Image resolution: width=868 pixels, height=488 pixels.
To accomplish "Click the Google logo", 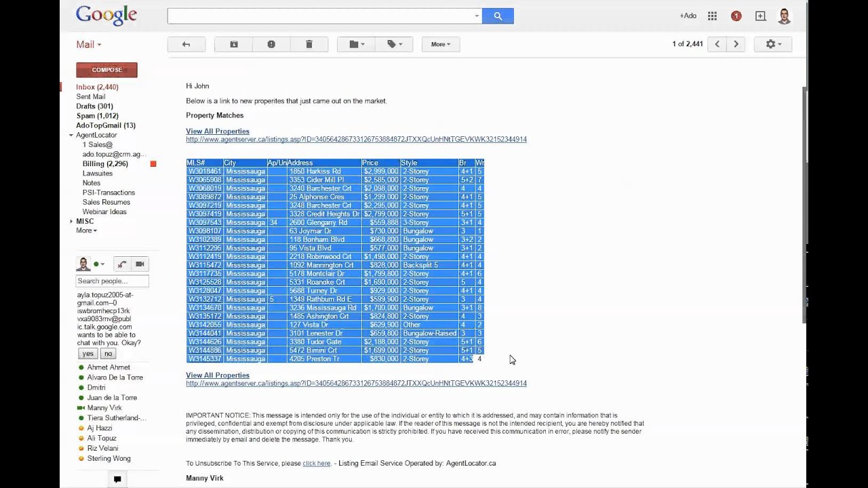I will tap(106, 16).
